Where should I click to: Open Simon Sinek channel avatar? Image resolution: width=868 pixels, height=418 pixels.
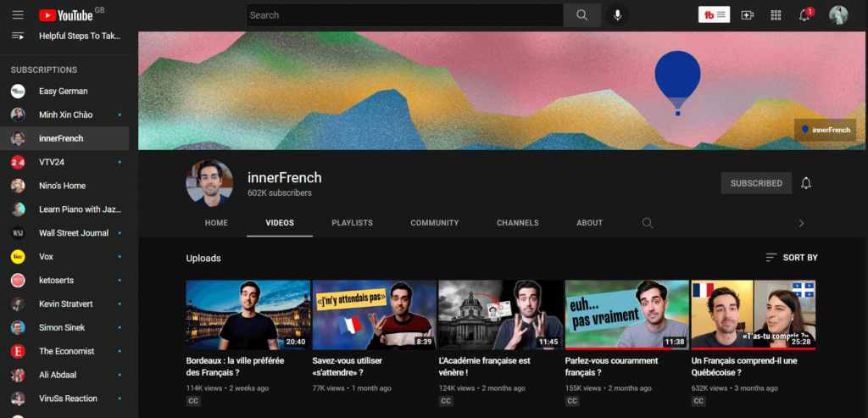[18, 327]
